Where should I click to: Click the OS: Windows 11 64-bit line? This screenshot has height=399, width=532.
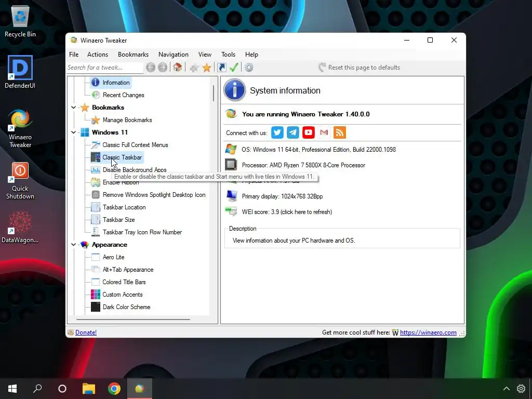(x=318, y=150)
